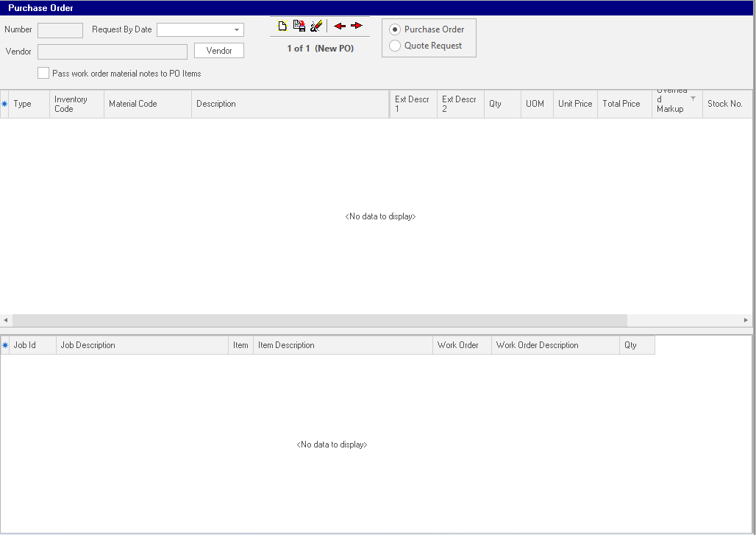Sort by the Unit Price column header
This screenshot has width=756, height=535.
pyautogui.click(x=574, y=104)
